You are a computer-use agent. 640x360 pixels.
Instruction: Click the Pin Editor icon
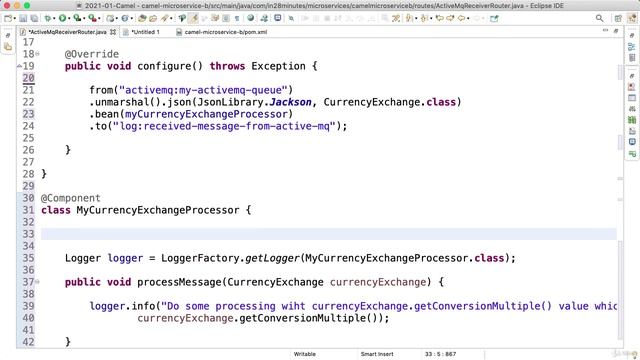[x=494, y=18]
